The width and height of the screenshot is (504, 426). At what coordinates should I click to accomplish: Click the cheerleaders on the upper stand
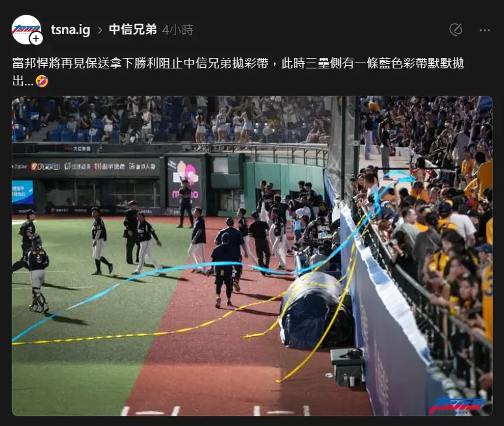click(224, 124)
